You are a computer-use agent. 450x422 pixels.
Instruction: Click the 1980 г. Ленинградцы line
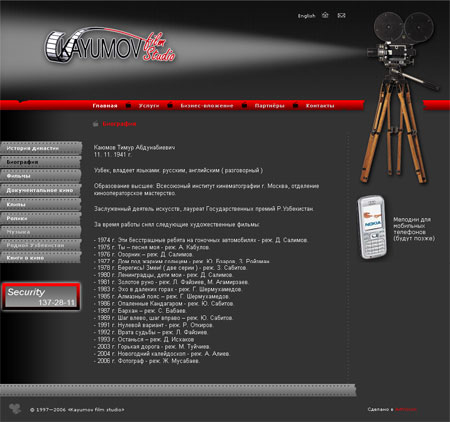pos(163,275)
